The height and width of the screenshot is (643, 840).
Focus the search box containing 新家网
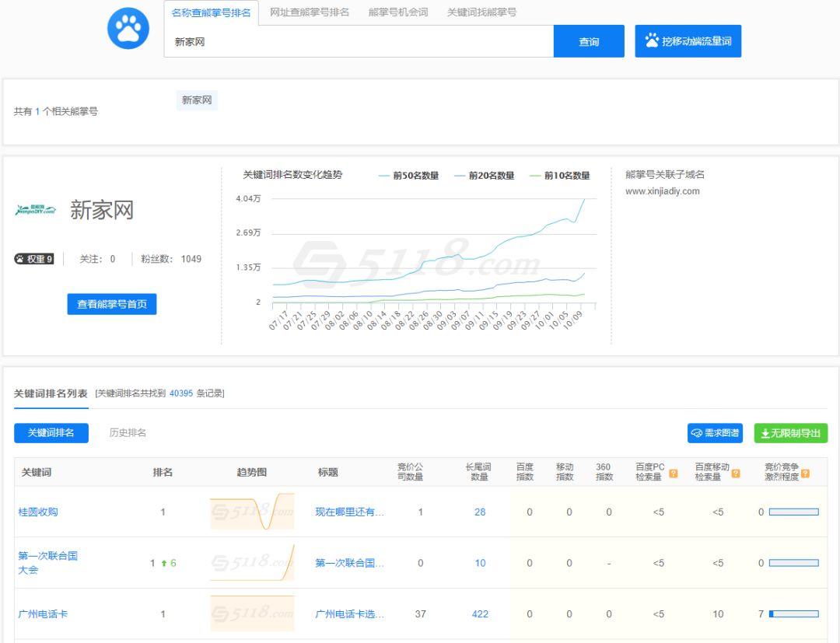pyautogui.click(x=359, y=41)
